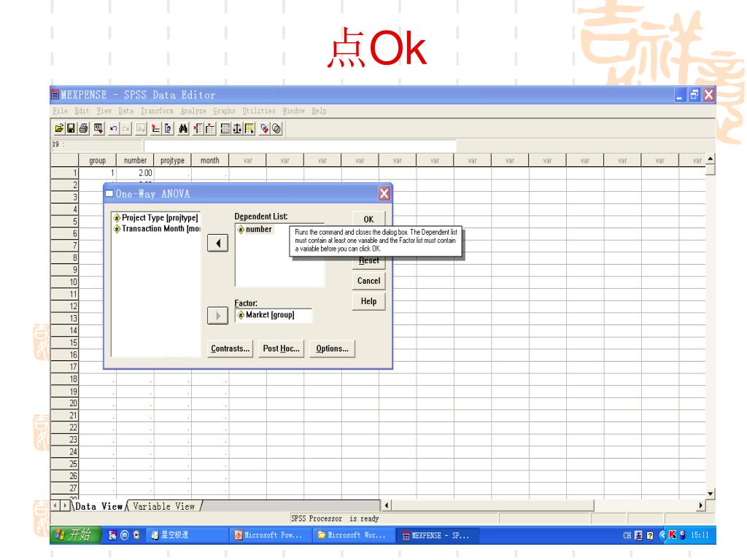Click the Split File icon
The width and height of the screenshot is (747, 560).
point(225,128)
